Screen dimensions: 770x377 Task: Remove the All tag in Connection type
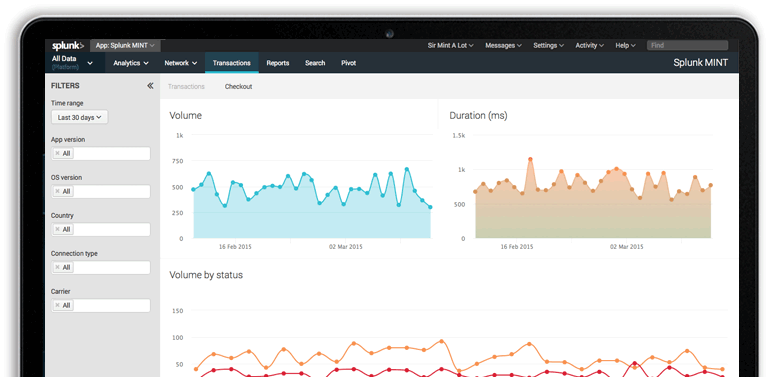(57, 267)
